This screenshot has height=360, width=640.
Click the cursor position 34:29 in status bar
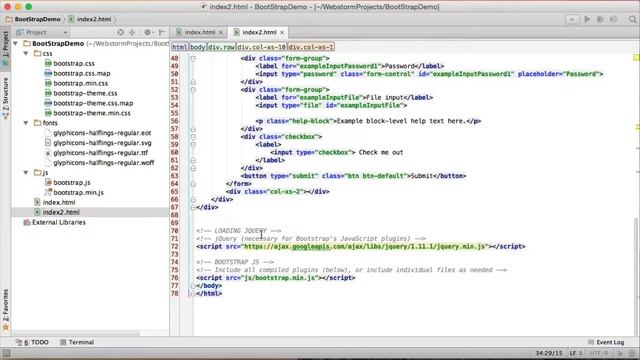click(549, 353)
